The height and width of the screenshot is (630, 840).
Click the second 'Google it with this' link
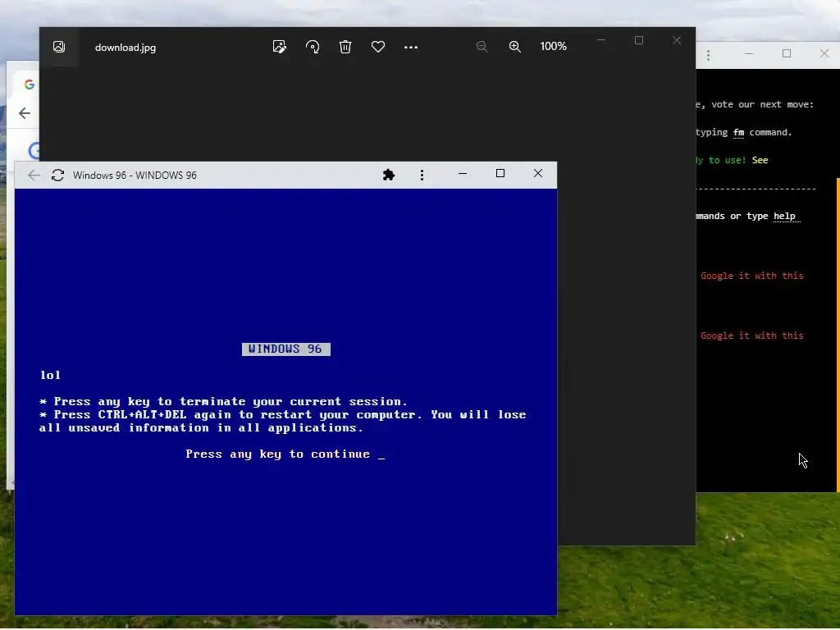(751, 336)
